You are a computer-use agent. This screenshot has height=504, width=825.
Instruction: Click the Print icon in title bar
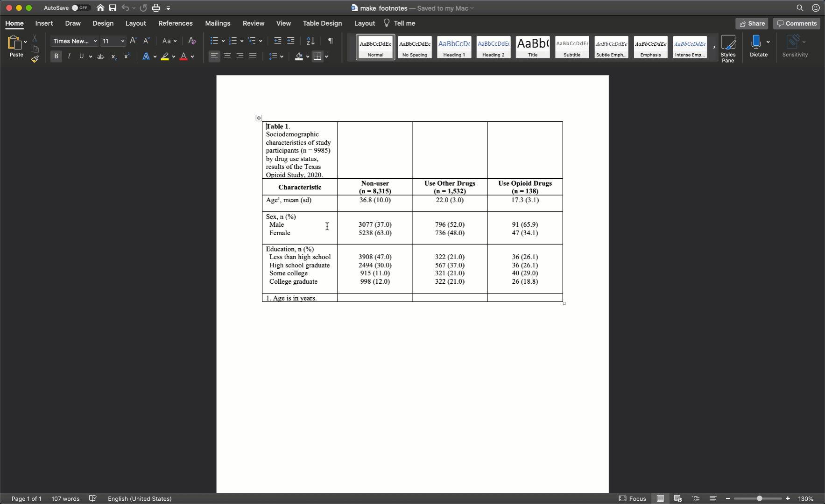[x=156, y=8]
